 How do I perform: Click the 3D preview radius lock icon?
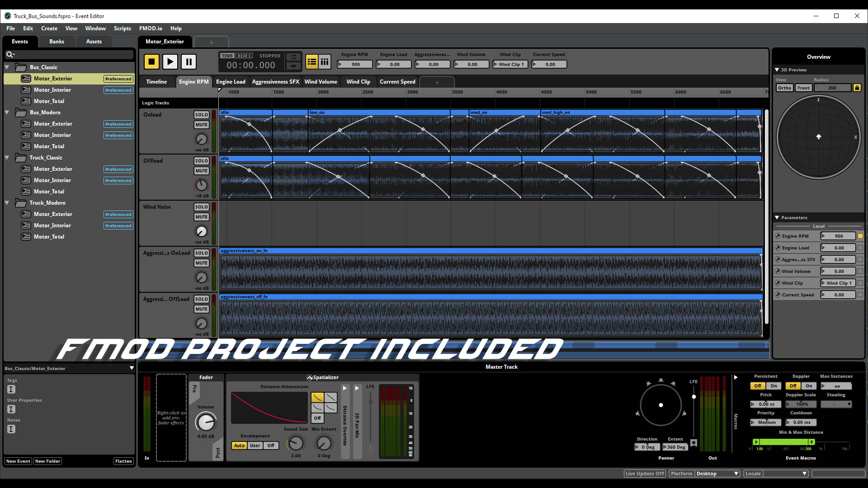click(x=857, y=88)
